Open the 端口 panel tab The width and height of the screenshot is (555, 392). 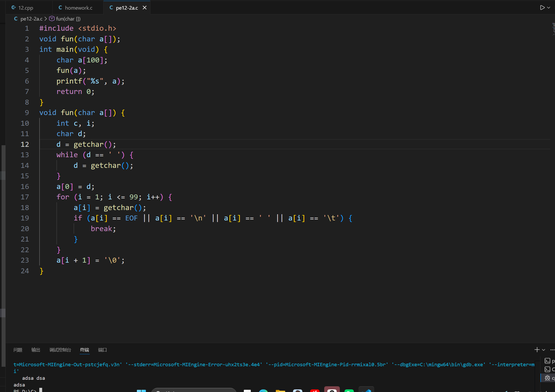102,350
